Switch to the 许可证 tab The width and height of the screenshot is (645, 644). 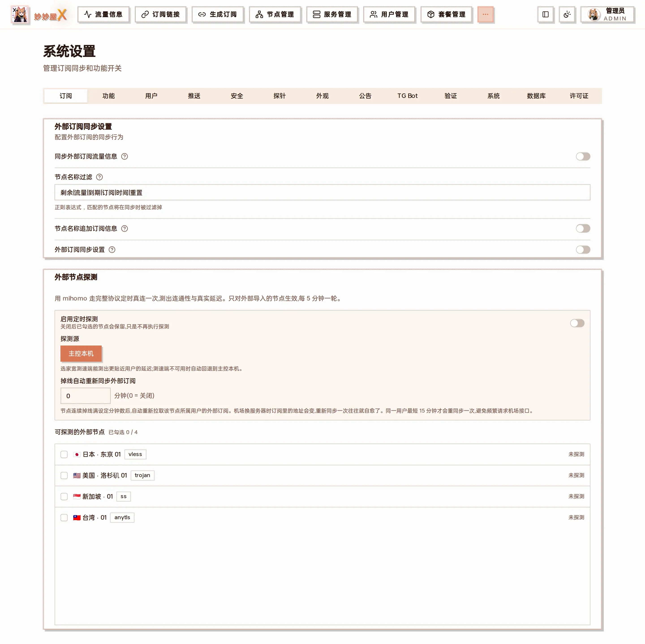pos(579,96)
